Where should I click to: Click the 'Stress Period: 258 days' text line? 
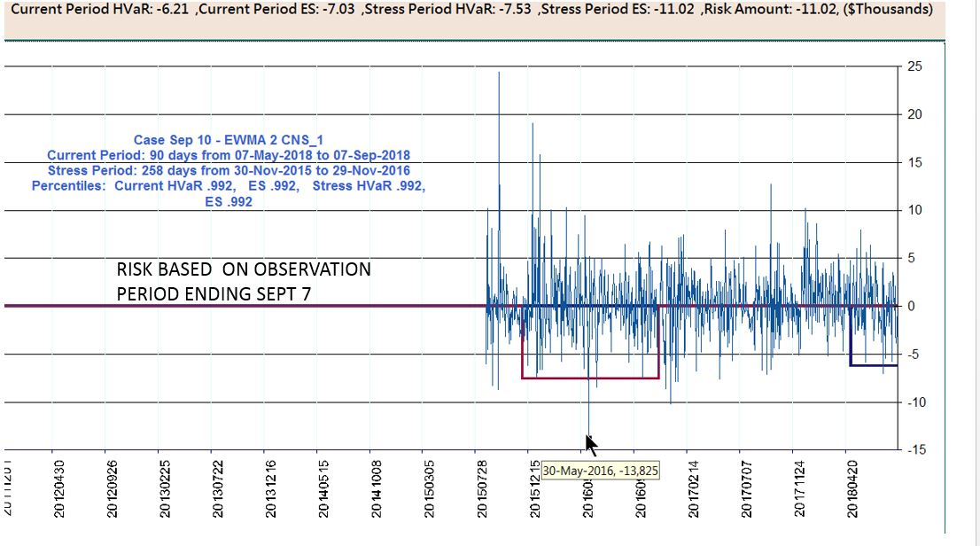229,170
